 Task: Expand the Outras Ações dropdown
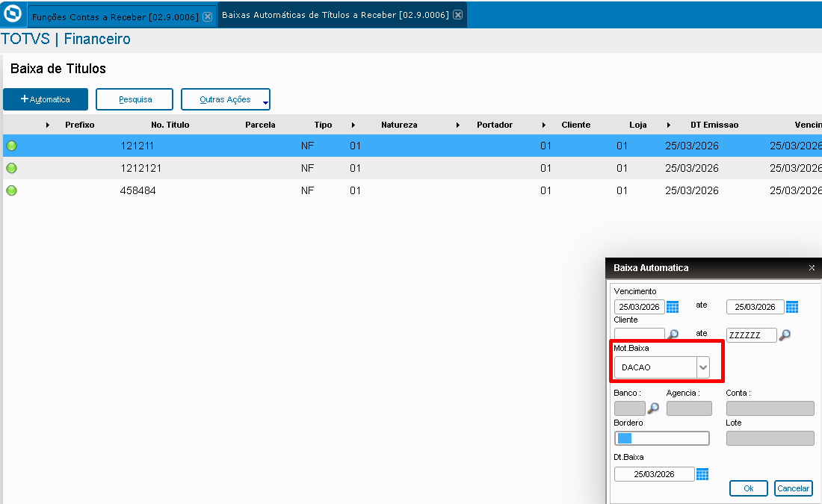[226, 99]
